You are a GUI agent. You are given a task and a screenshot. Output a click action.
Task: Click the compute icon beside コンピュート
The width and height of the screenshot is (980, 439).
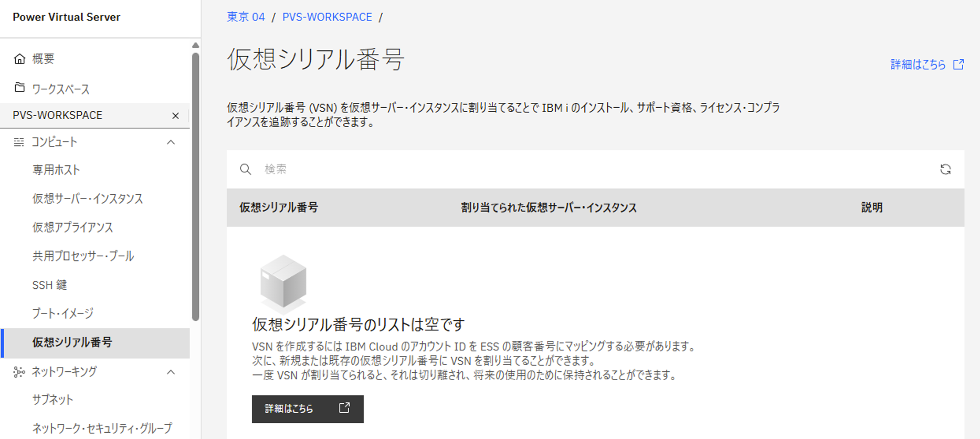[x=19, y=142]
